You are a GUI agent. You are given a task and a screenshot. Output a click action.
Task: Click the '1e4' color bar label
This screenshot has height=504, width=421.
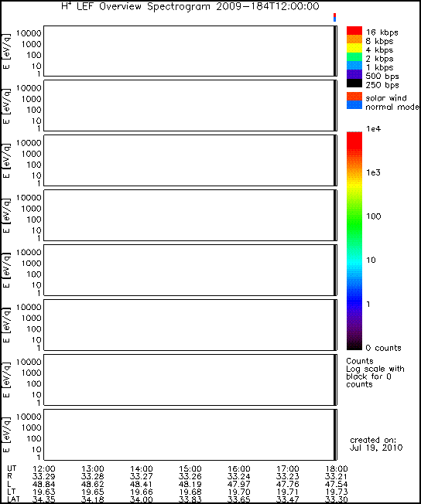[x=373, y=129]
